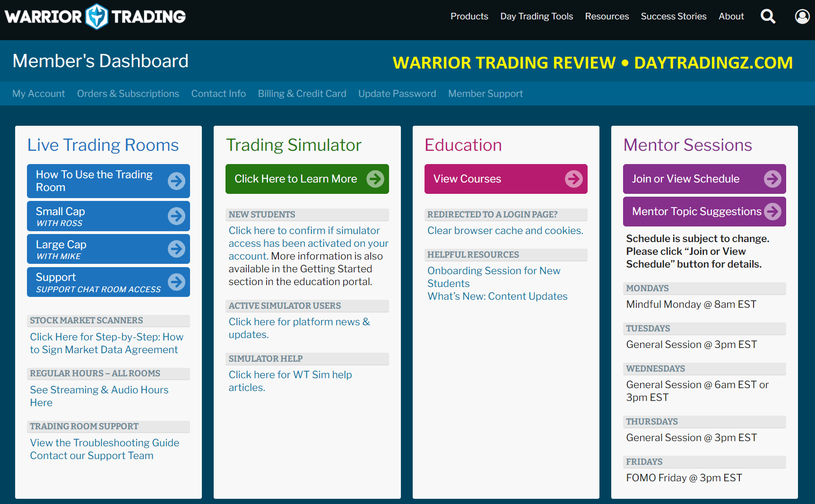
Task: Open the Day Trading Tools menu
Action: point(537,17)
